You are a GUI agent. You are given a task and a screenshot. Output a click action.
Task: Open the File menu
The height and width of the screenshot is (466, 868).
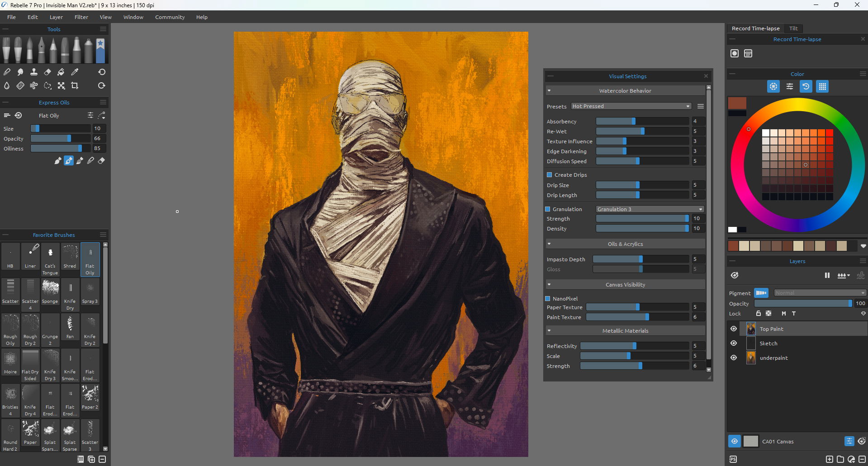click(11, 17)
